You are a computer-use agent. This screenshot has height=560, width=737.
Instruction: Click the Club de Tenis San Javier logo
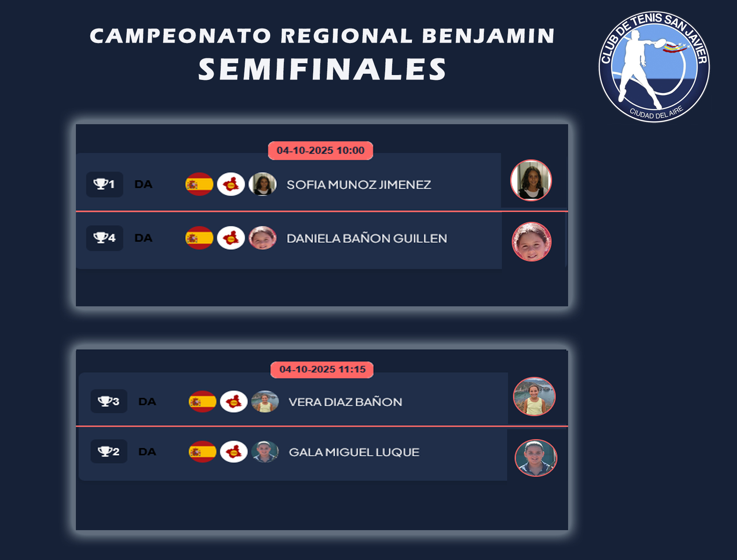(654, 67)
